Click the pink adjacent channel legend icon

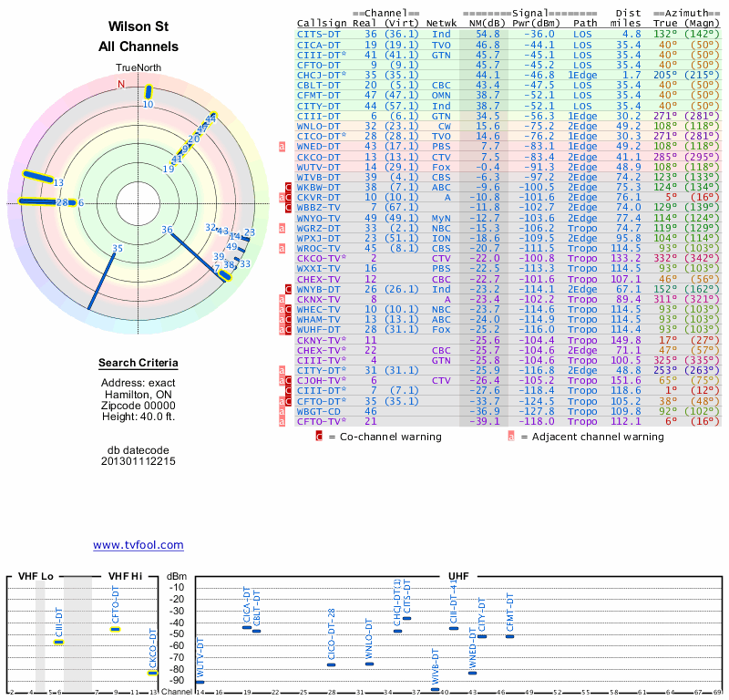click(x=511, y=437)
